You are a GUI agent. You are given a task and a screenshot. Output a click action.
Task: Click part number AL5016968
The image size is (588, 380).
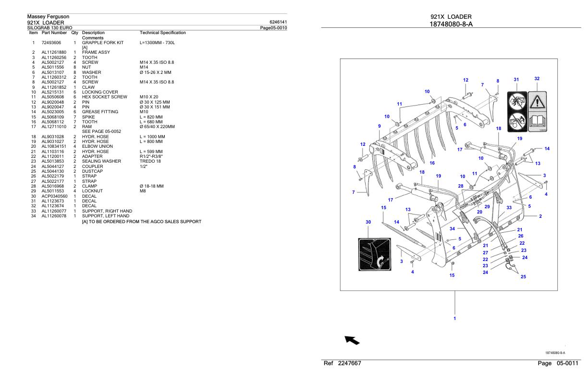click(x=52, y=186)
